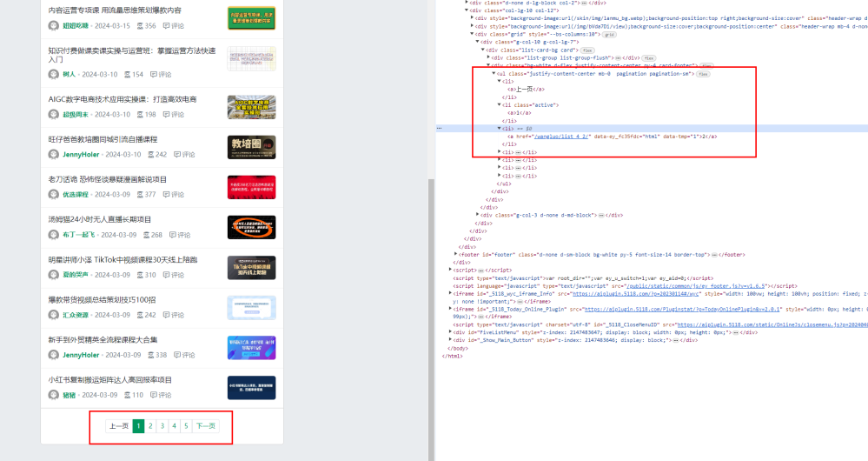868x461 pixels.
Task: Click the 评论 comment link in 姐姐吃糖's row
Action: tap(173, 25)
